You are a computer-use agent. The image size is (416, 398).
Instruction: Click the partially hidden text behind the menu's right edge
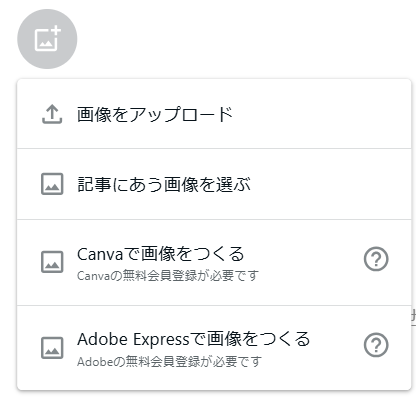coord(413,317)
